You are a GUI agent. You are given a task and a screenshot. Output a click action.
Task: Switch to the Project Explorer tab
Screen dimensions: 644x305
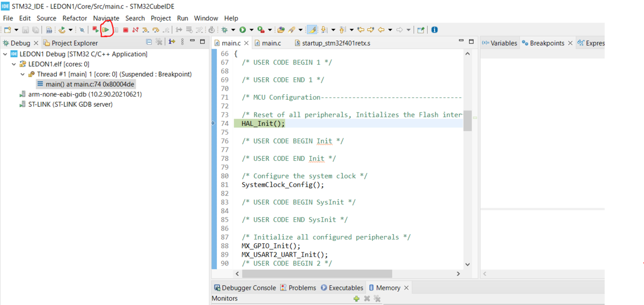tap(70, 43)
